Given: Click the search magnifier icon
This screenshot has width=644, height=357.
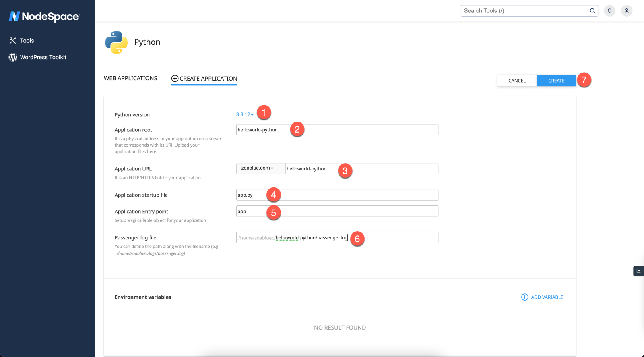Looking at the screenshot, I should pos(592,11).
